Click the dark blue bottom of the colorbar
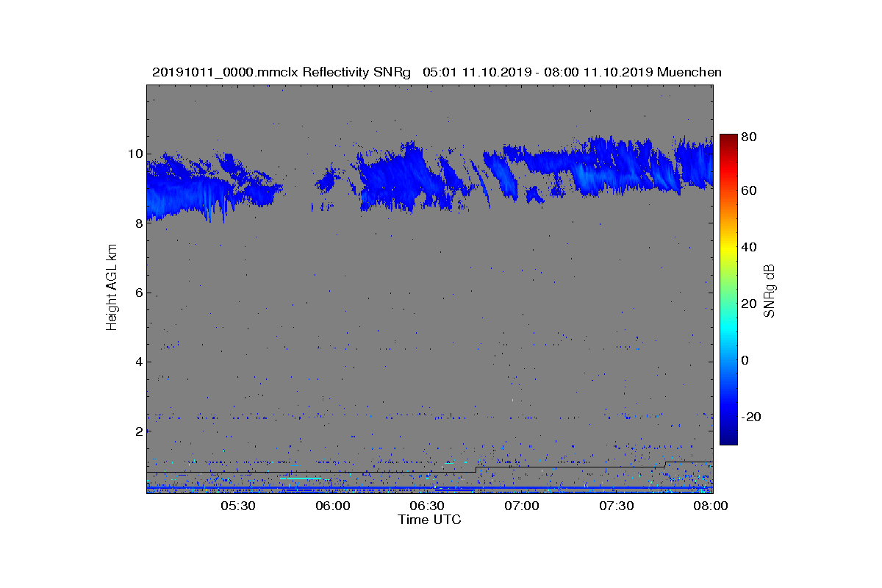The image size is (882, 588). point(728,440)
